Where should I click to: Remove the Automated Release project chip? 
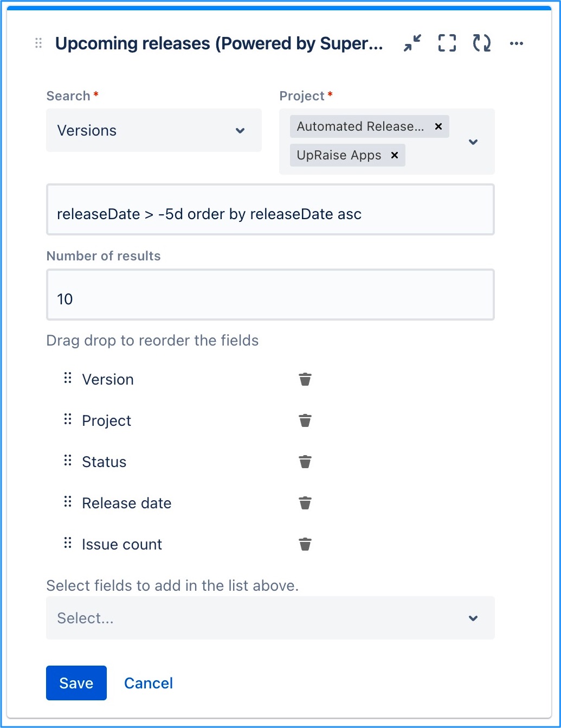(438, 126)
